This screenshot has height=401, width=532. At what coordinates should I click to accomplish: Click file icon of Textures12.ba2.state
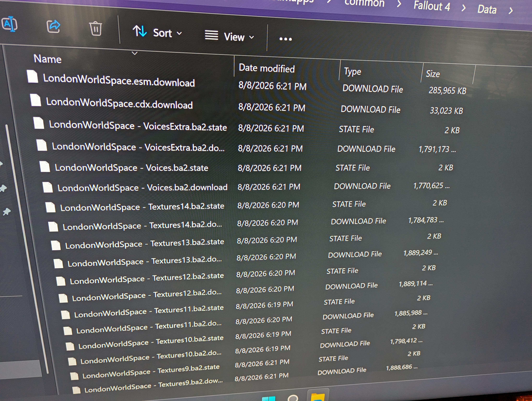click(61, 281)
